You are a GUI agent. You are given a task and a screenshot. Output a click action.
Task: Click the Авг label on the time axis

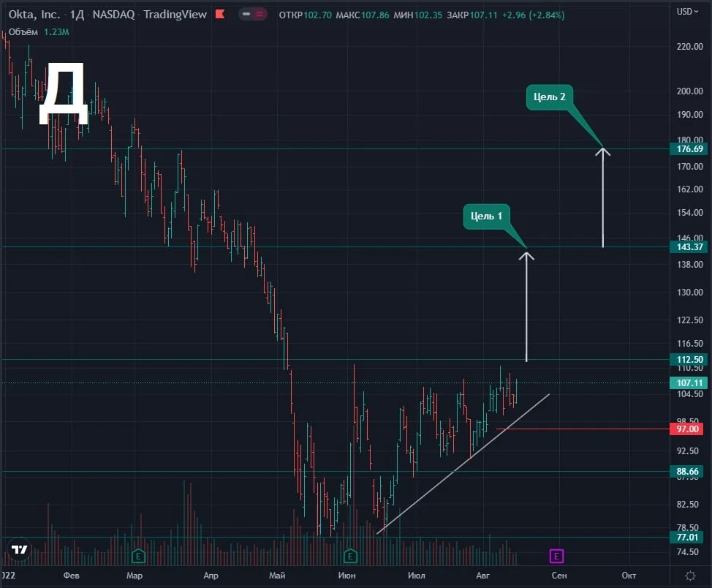[x=482, y=576]
